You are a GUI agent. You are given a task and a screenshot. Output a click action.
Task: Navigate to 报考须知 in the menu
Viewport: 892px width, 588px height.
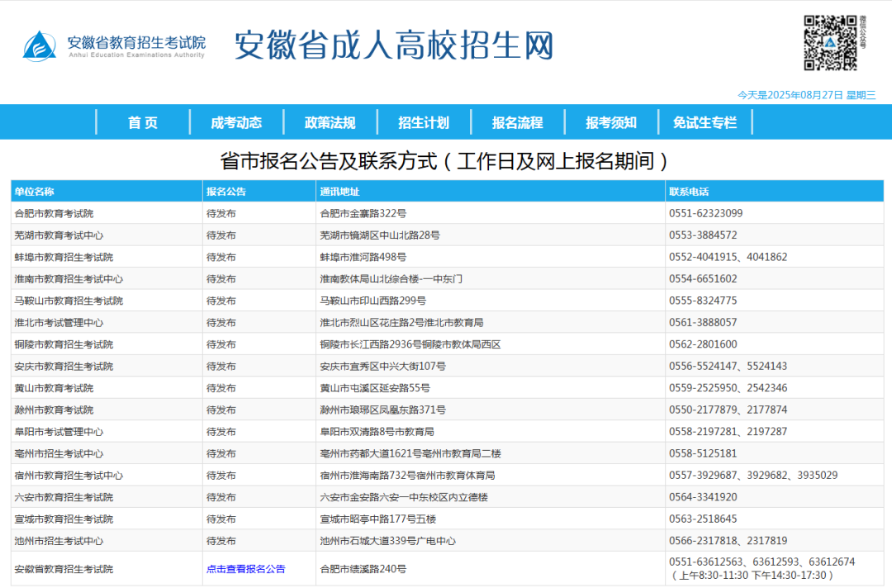(611, 122)
